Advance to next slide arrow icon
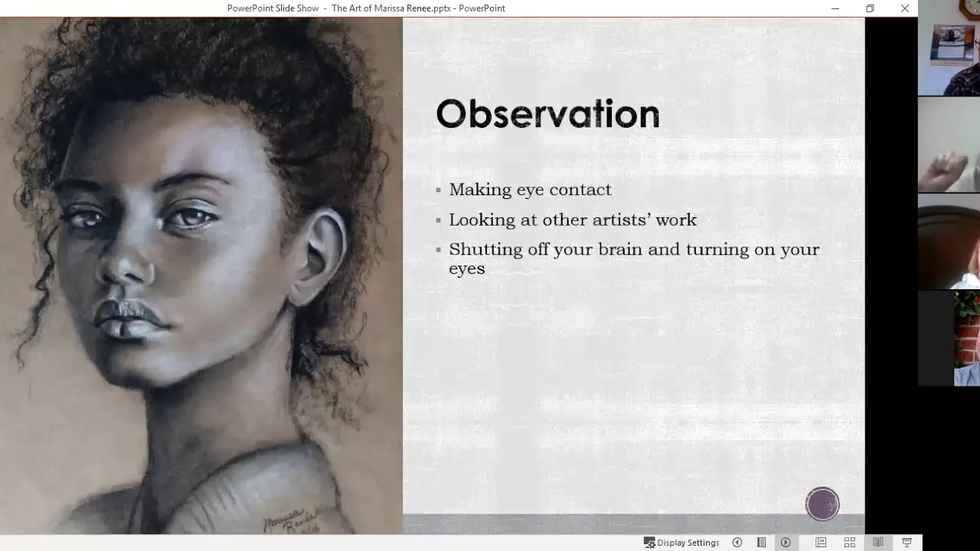The image size is (980, 551). click(786, 543)
